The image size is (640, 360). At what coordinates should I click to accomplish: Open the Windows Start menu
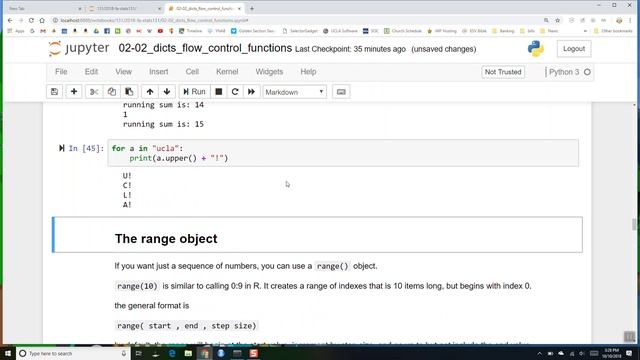(x=8, y=353)
